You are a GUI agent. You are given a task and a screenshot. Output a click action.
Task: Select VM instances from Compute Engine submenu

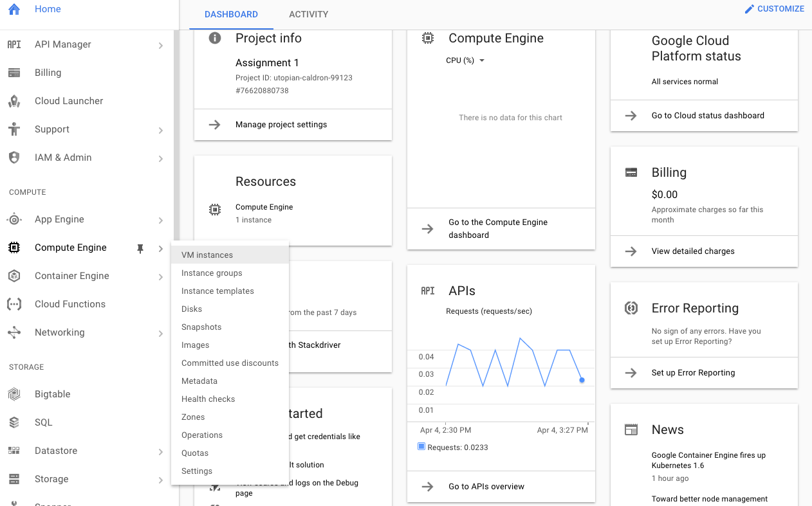coord(207,255)
